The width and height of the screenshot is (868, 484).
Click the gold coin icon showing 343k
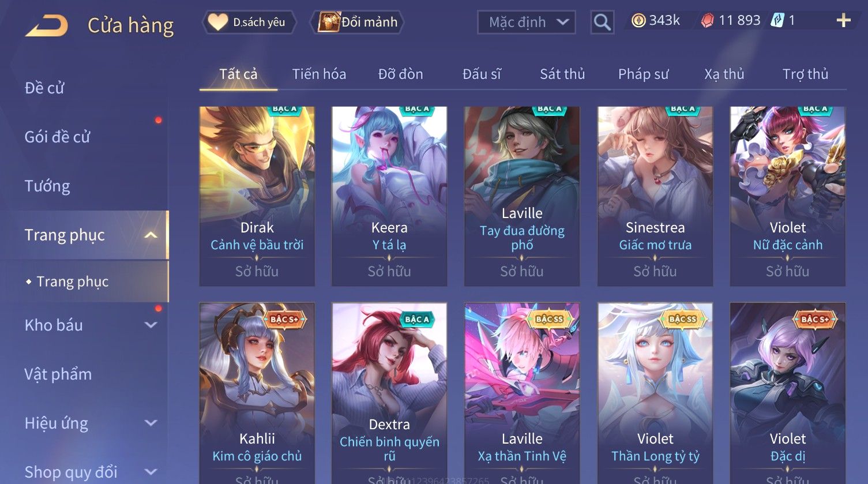coord(638,21)
